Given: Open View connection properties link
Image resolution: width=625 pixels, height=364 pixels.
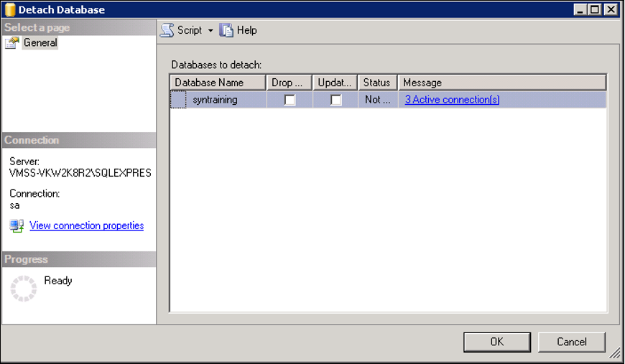Looking at the screenshot, I should 86,225.
